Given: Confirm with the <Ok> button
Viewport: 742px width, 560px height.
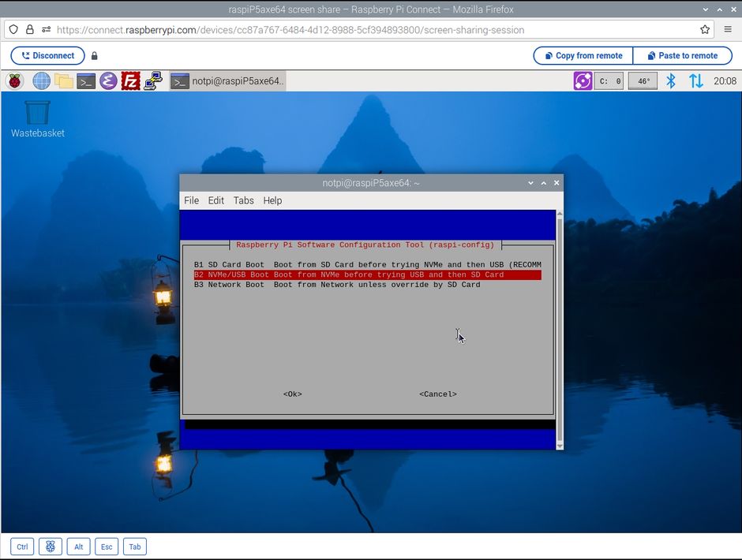Looking at the screenshot, I should point(292,394).
